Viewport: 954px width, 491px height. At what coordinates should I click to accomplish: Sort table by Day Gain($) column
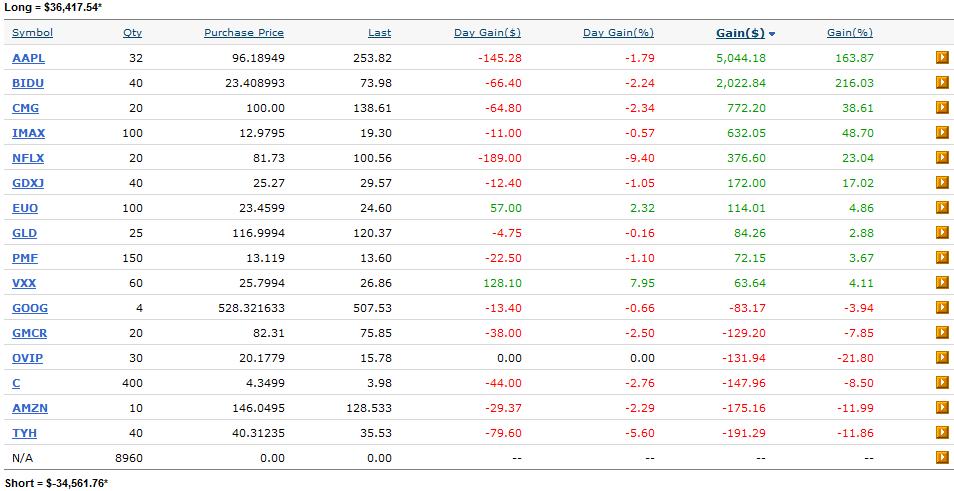[x=487, y=33]
